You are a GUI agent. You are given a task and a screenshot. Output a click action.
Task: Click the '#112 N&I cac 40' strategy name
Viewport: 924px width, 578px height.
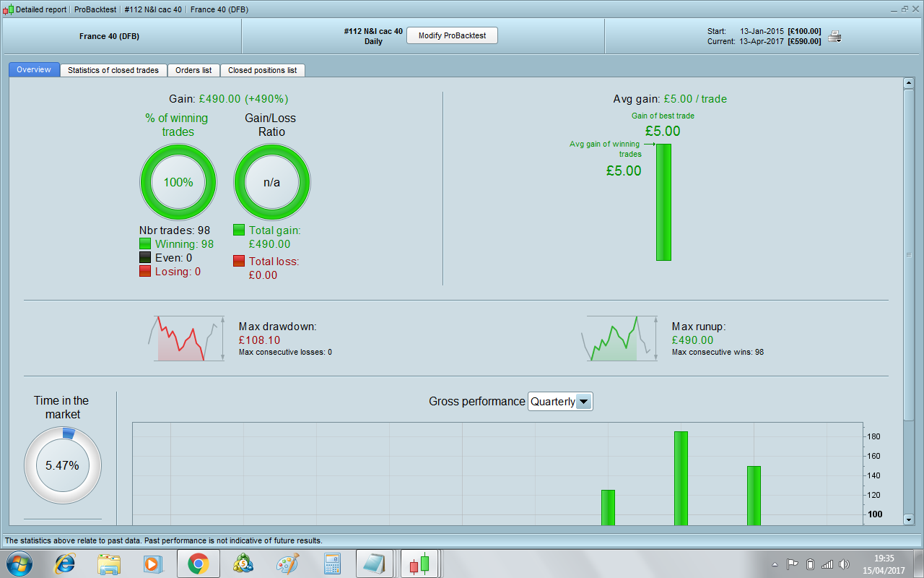(373, 32)
